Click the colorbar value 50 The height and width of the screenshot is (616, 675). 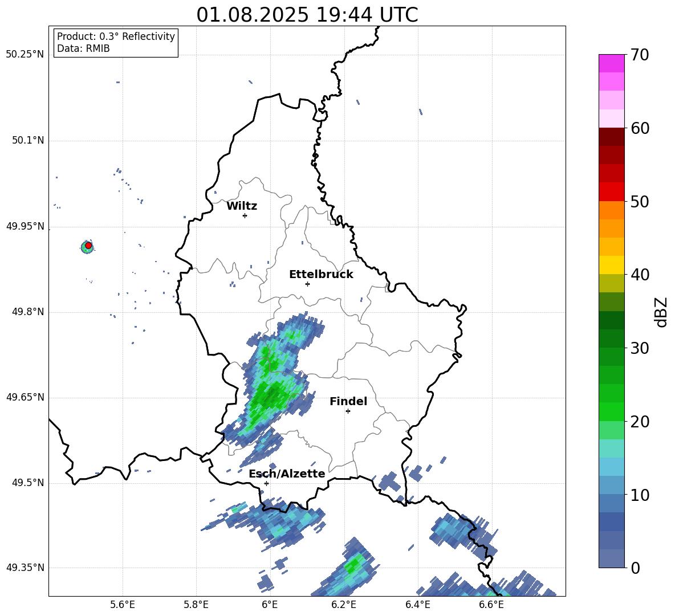click(x=640, y=201)
